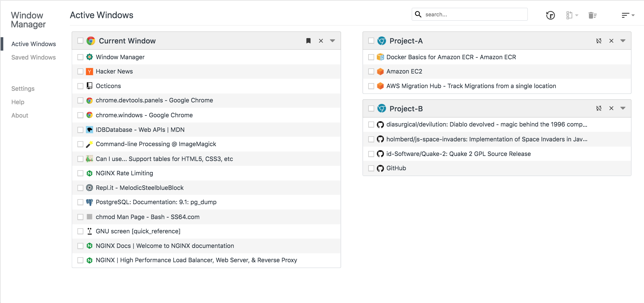Open the chrome.devtools.panels tab row
This screenshot has height=303, width=644.
tap(206, 101)
